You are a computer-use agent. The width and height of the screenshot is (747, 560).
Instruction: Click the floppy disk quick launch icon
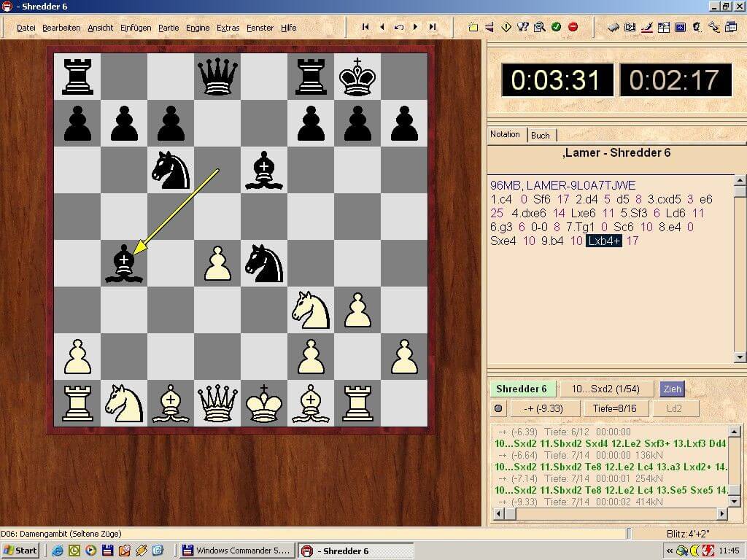tap(108, 551)
